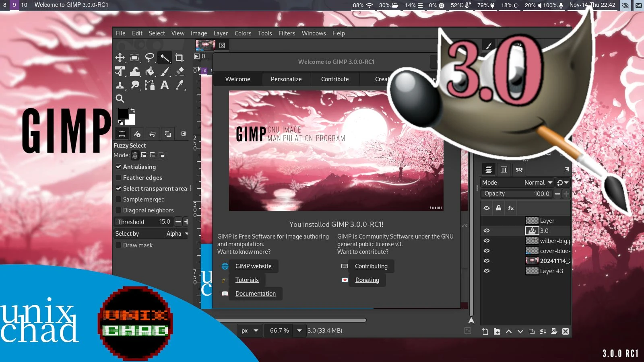Select the Paintbrush tool in the toolbox
The width and height of the screenshot is (644, 362).
[x=165, y=71]
